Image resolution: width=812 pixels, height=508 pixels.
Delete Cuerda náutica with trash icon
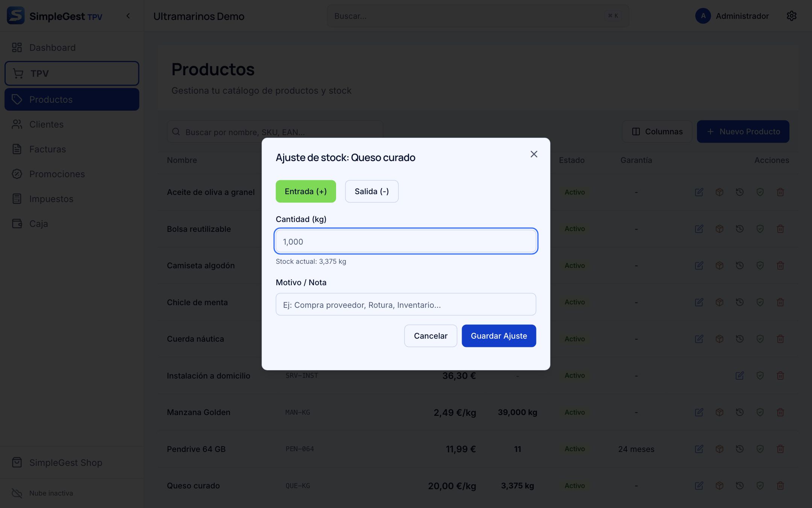[x=780, y=339]
